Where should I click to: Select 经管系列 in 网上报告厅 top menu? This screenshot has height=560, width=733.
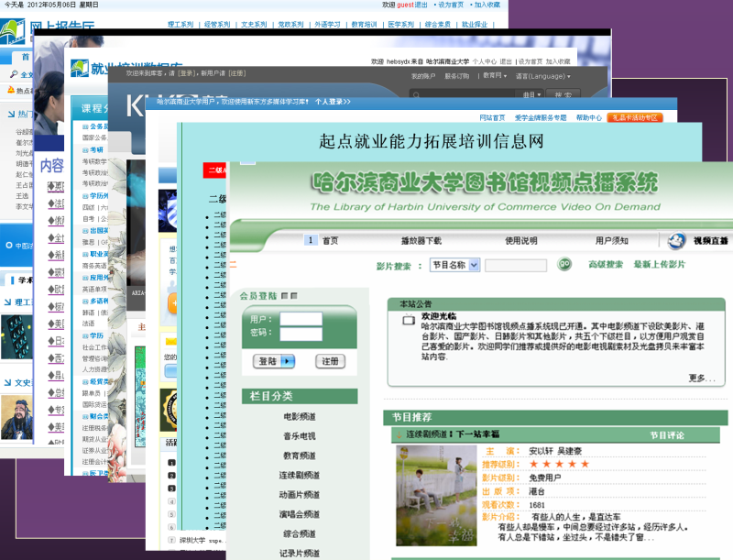217,25
